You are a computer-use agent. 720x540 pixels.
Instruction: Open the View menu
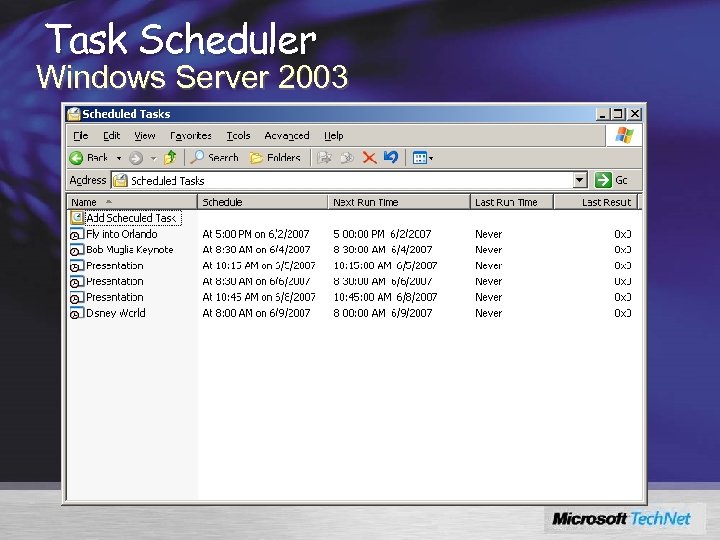pyautogui.click(x=145, y=135)
